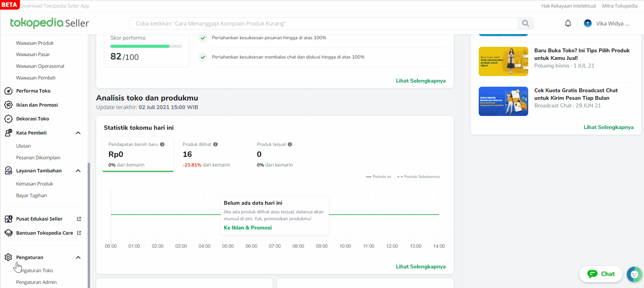Click Periode Sebelumnya legend entry

tap(418, 177)
